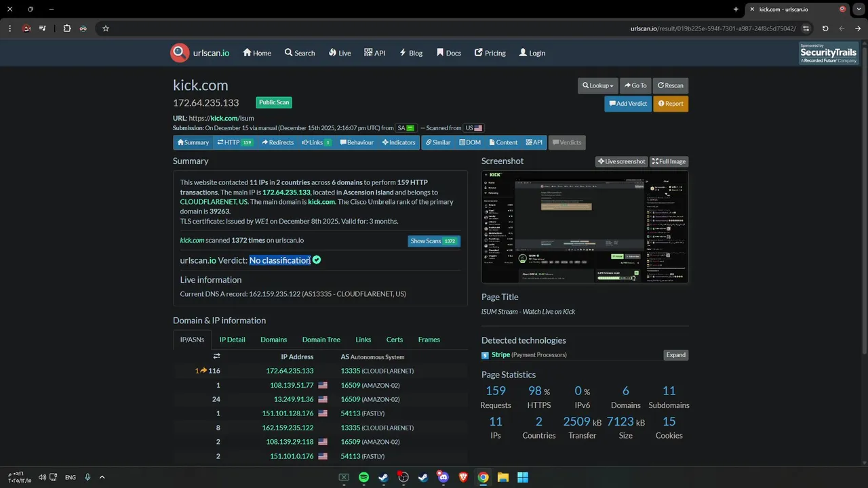The image size is (868, 488).
Task: Click the Windows Start button
Action: pyautogui.click(x=523, y=477)
